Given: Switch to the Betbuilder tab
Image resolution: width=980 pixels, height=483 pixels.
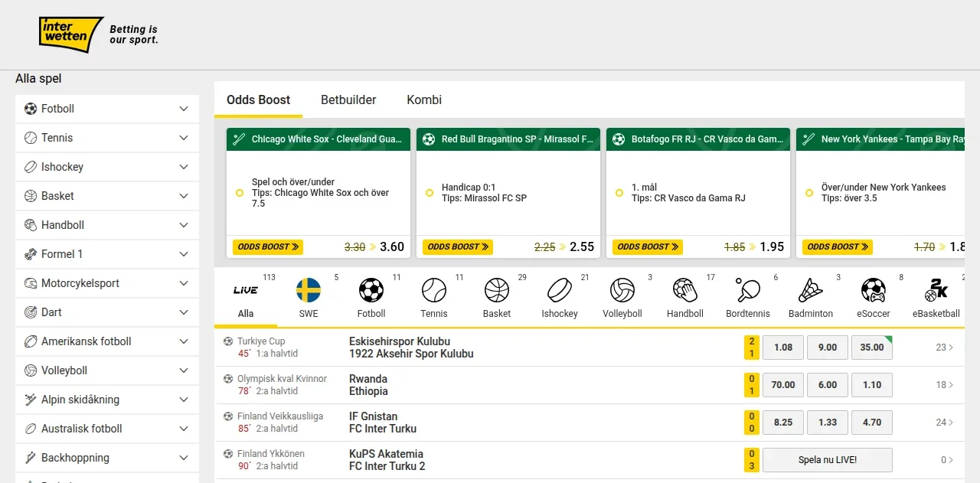Looking at the screenshot, I should [348, 100].
